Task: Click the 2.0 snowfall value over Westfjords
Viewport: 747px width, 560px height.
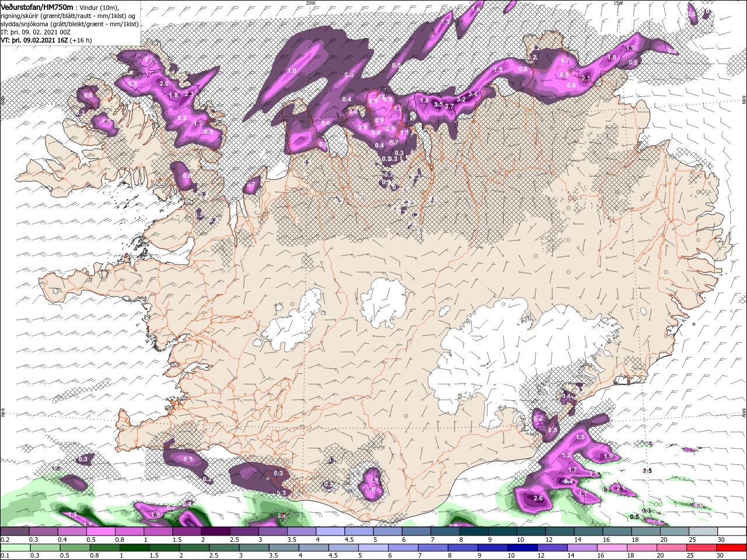Action: click(164, 83)
